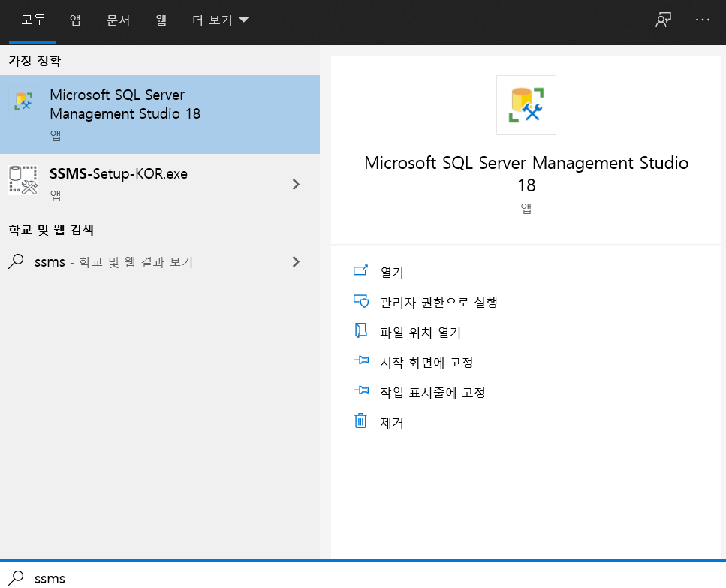Switch to the 앱 (Apps) tab
The image size is (726, 588).
75,20
